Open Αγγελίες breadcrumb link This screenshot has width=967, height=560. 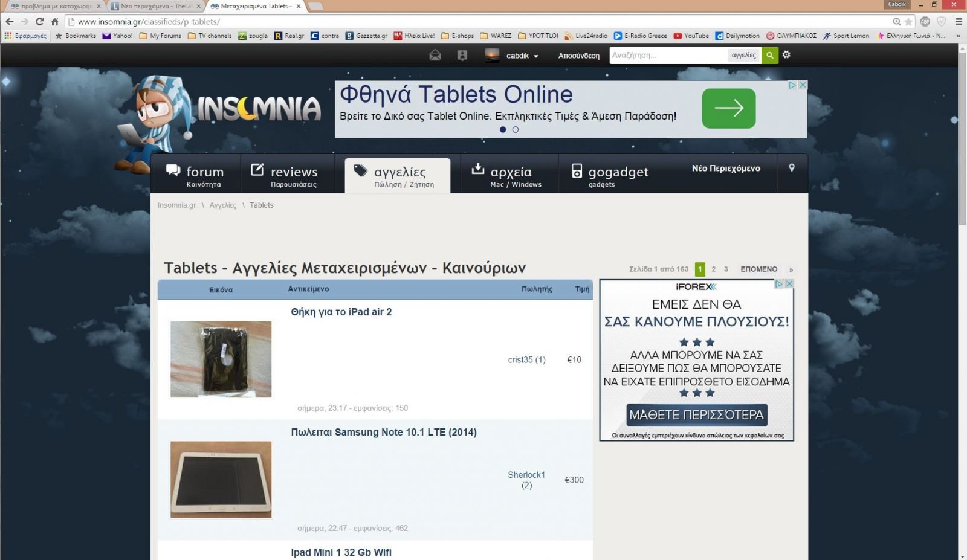223,205
